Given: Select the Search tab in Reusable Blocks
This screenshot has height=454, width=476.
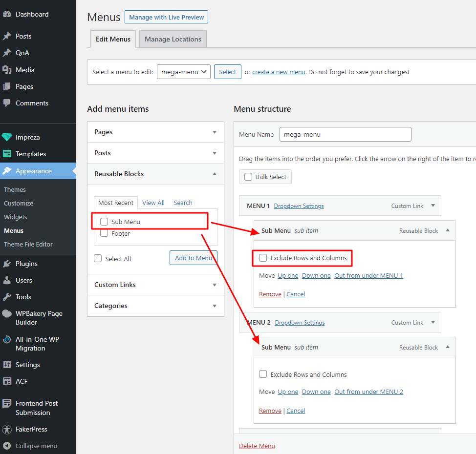Looking at the screenshot, I should tap(183, 203).
